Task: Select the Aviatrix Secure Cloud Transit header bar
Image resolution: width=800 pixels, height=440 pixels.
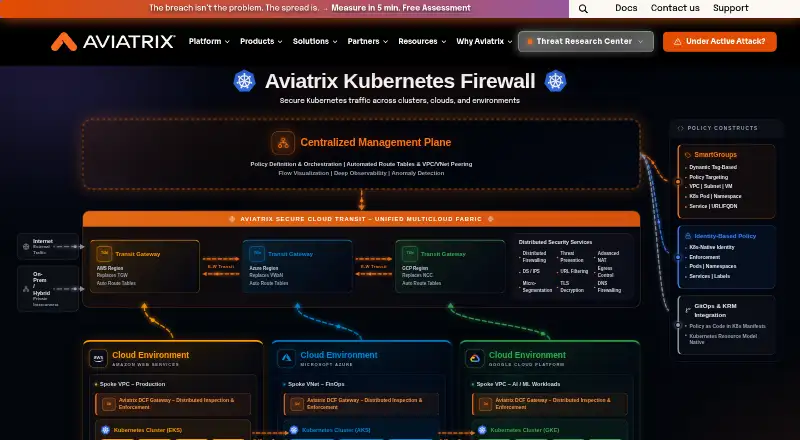Action: pyautogui.click(x=361, y=219)
